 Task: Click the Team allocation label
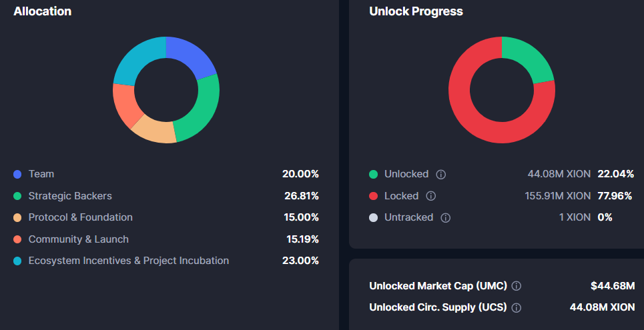(41, 174)
